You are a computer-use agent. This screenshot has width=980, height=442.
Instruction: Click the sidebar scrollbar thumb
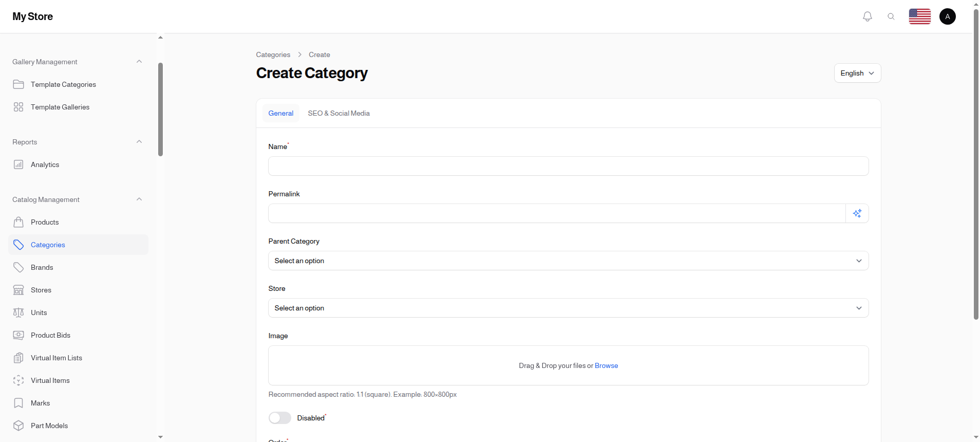point(160,109)
